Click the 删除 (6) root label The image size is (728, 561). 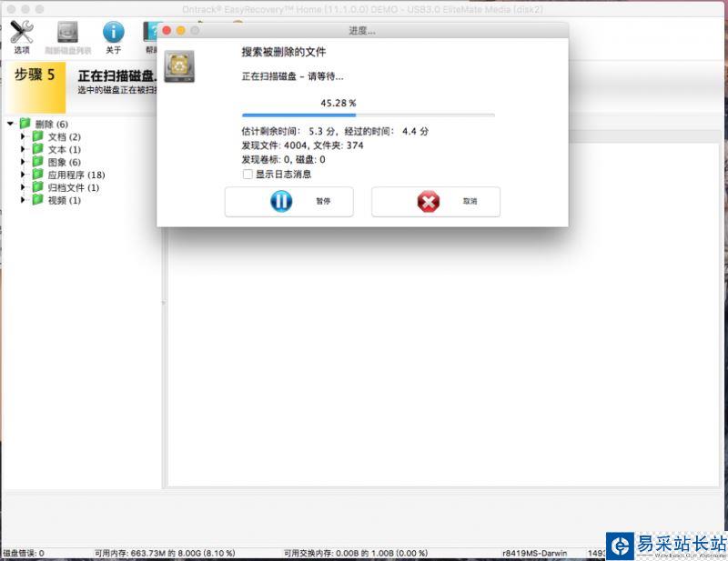tap(52, 125)
